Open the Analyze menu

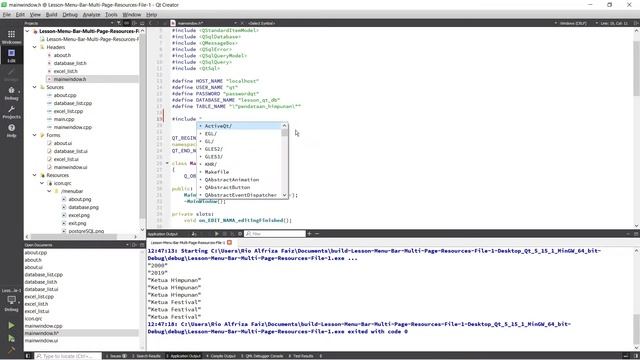(91, 15)
